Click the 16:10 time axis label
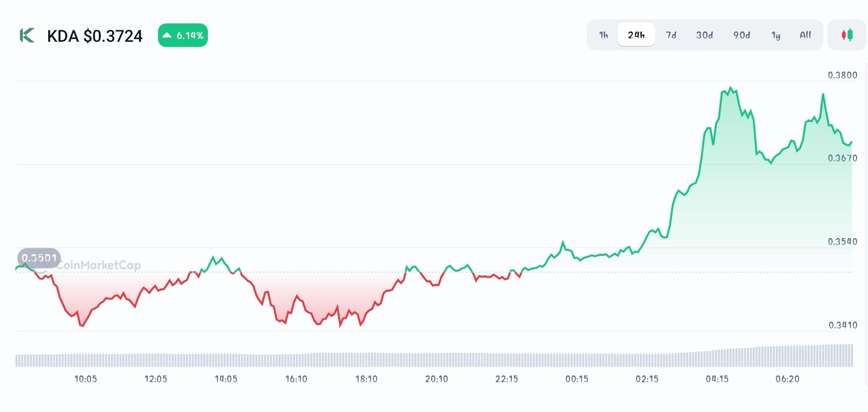Image resolution: width=868 pixels, height=412 pixels. point(296,379)
